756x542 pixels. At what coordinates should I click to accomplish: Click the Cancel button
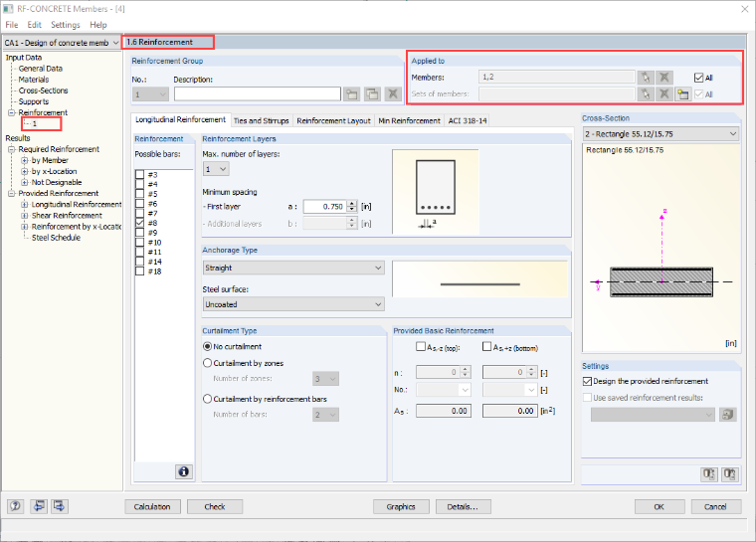coord(715,506)
